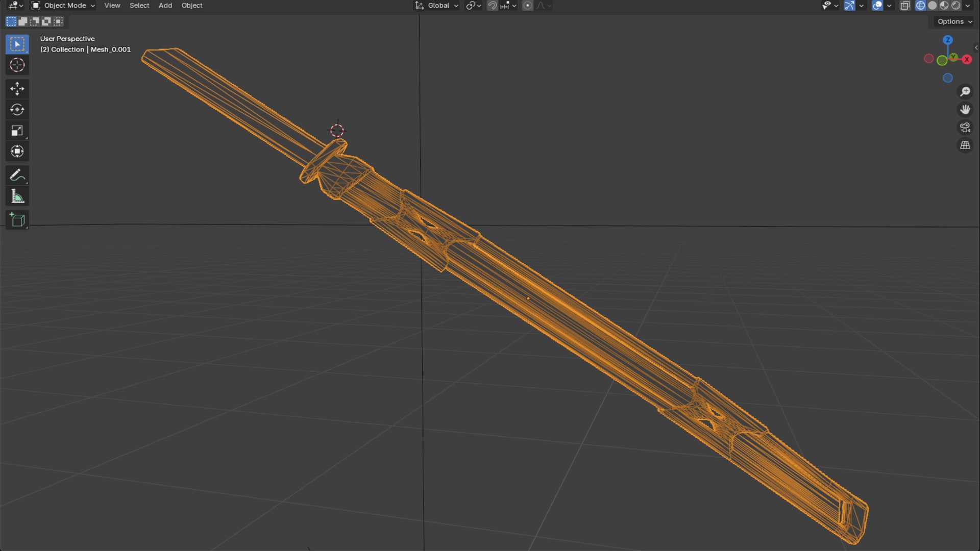The height and width of the screenshot is (551, 980).
Task: Click the selected sword mesh object origin
Action: pyautogui.click(x=528, y=298)
